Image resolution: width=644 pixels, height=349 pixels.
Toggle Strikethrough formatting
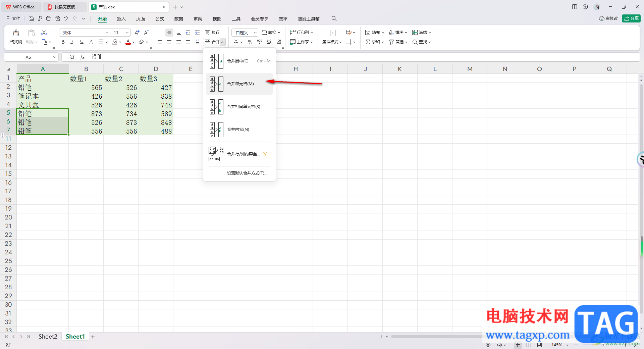tap(91, 42)
